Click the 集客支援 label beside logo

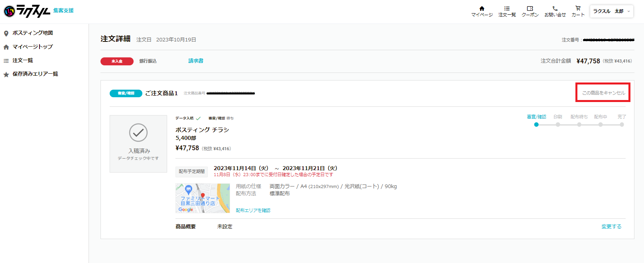(x=63, y=10)
